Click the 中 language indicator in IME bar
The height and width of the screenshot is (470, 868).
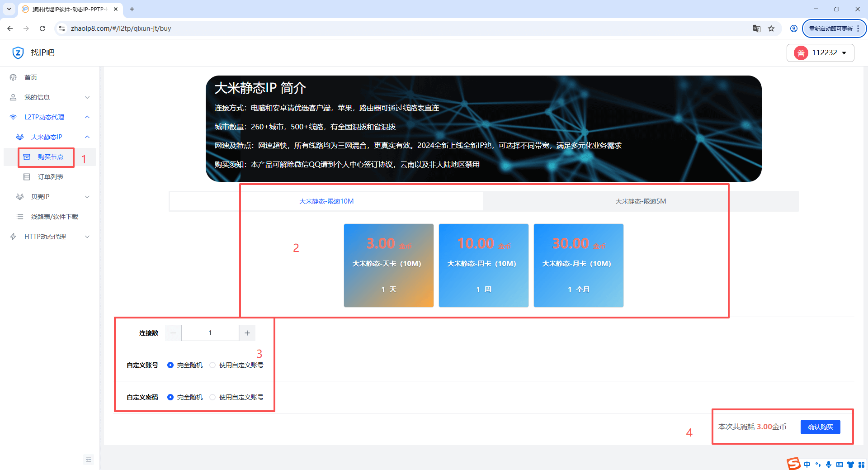[x=807, y=465]
